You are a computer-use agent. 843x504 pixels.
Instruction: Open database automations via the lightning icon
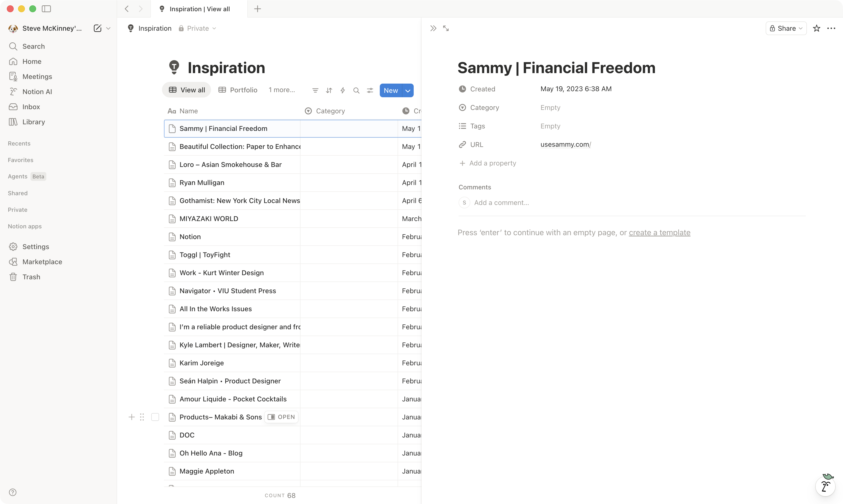click(343, 90)
